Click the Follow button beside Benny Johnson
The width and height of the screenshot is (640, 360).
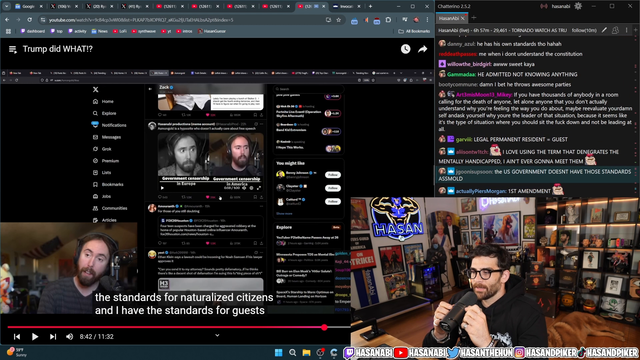click(x=333, y=175)
